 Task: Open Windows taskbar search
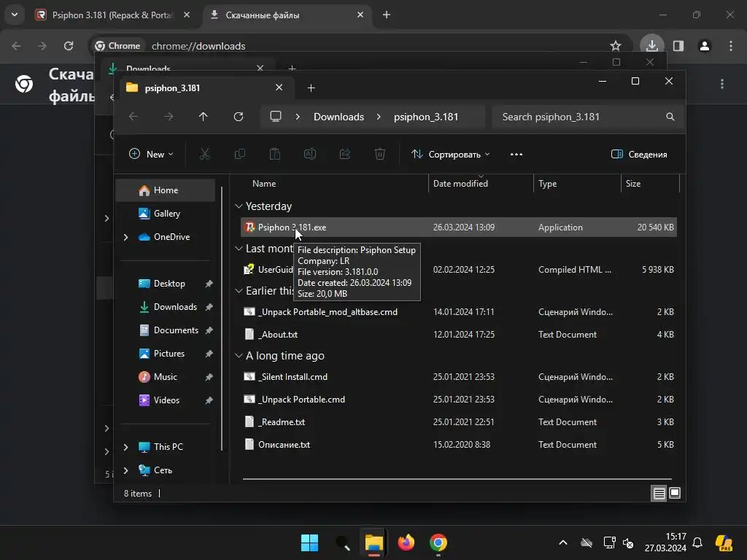[x=342, y=542]
